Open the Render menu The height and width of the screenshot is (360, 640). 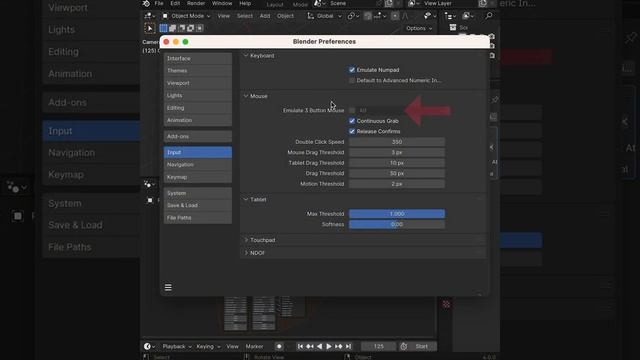coord(196,4)
